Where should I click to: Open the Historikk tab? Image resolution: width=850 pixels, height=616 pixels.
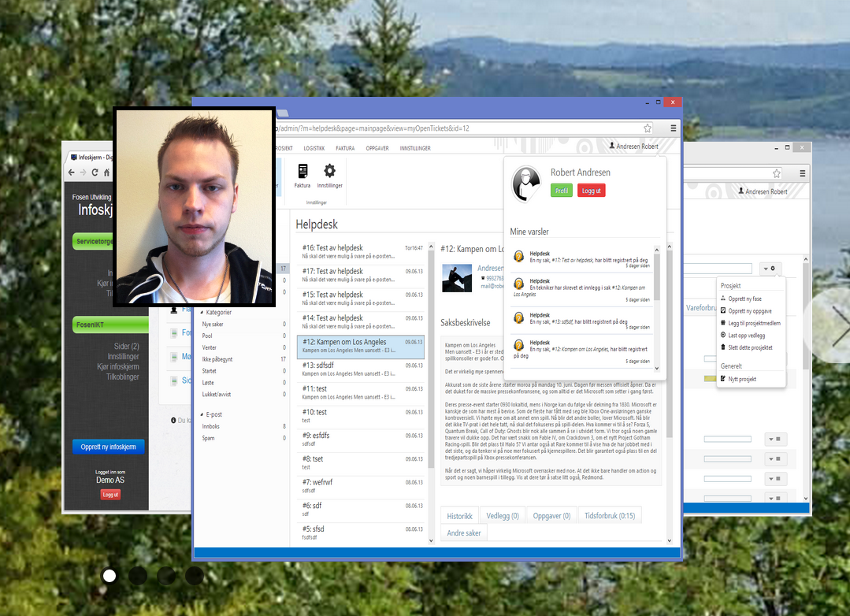[459, 516]
